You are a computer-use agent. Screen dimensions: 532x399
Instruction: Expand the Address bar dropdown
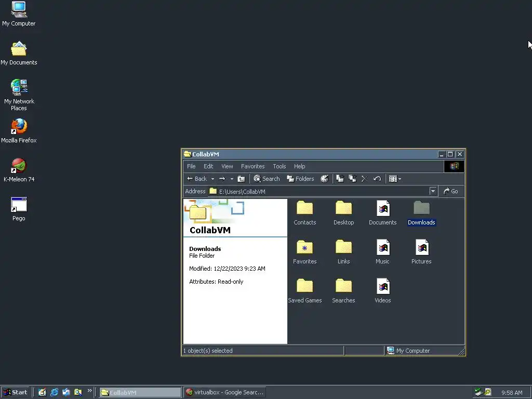tap(433, 191)
